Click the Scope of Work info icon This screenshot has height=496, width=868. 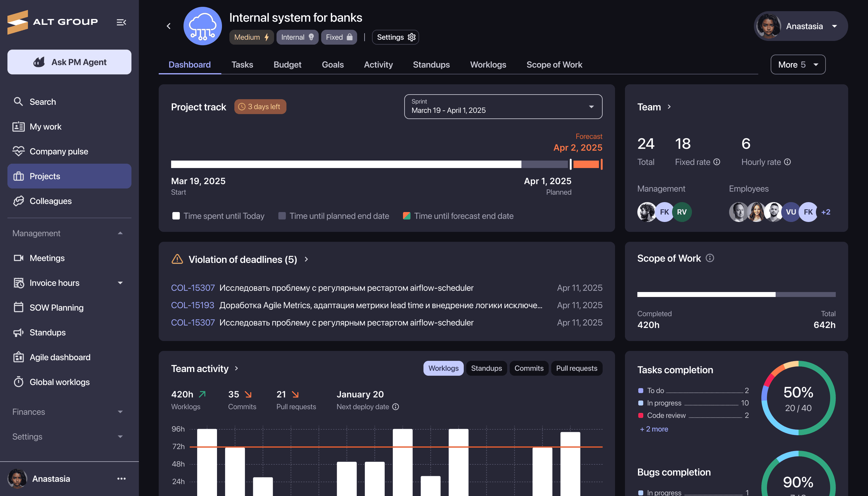coord(710,258)
